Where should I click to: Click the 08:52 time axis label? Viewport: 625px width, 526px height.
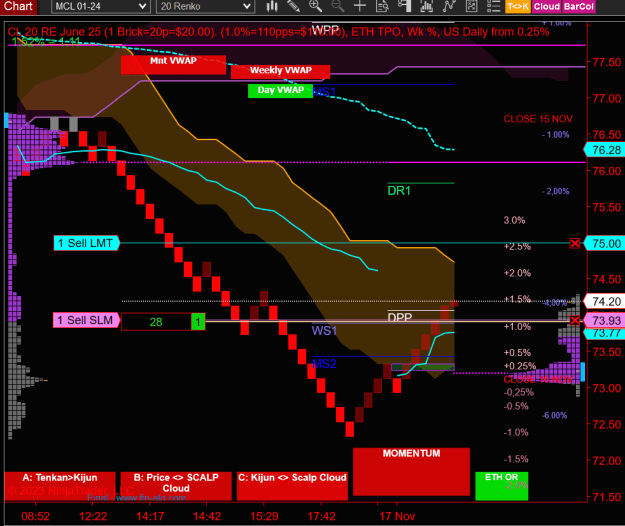(35, 516)
